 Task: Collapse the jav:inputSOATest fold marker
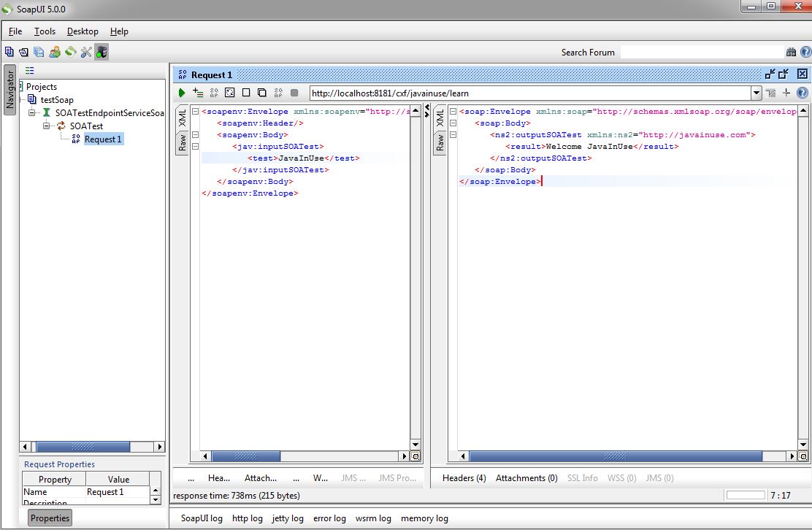point(195,147)
